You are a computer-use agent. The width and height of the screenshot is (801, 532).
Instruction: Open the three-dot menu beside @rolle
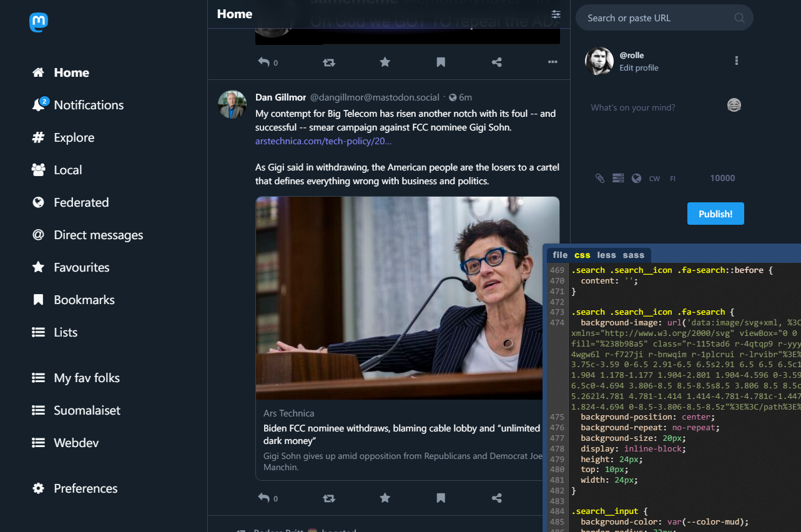pyautogui.click(x=737, y=61)
